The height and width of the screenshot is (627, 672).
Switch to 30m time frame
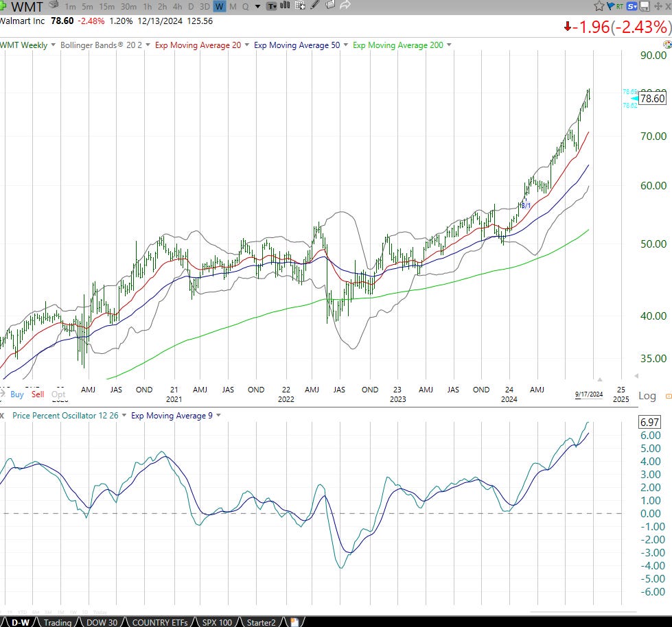point(128,6)
